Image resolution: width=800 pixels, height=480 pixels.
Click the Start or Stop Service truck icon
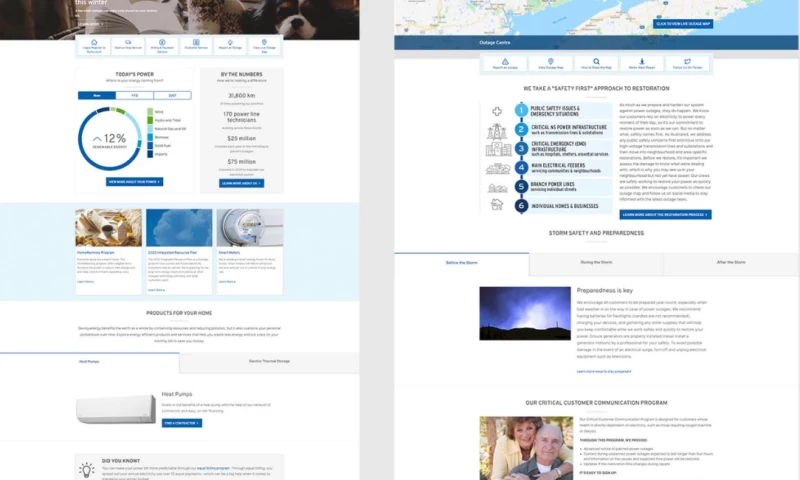click(128, 42)
